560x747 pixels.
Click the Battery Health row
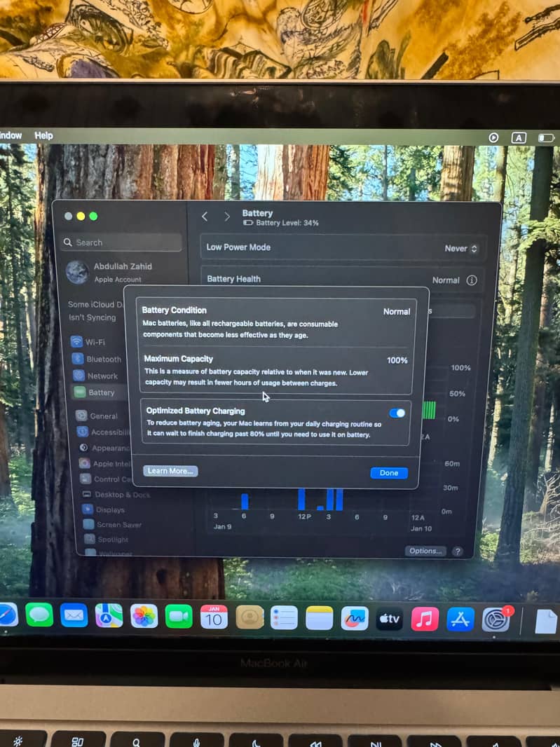point(343,279)
